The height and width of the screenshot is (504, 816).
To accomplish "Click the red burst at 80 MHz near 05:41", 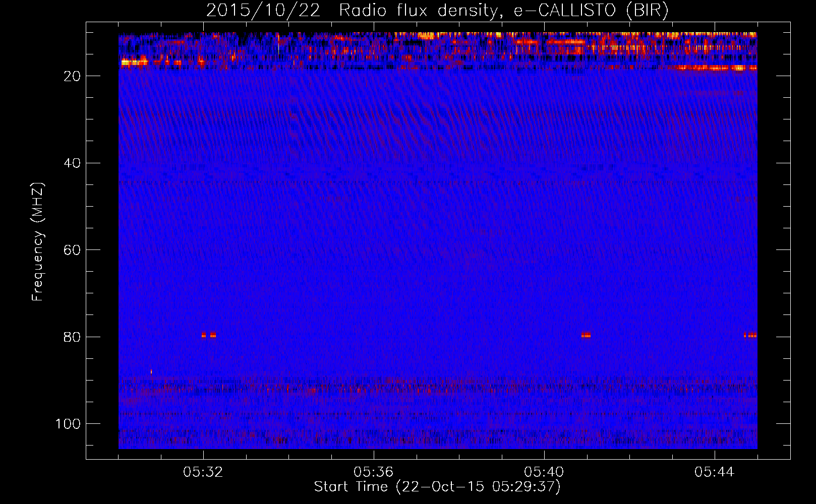I will click(x=586, y=335).
